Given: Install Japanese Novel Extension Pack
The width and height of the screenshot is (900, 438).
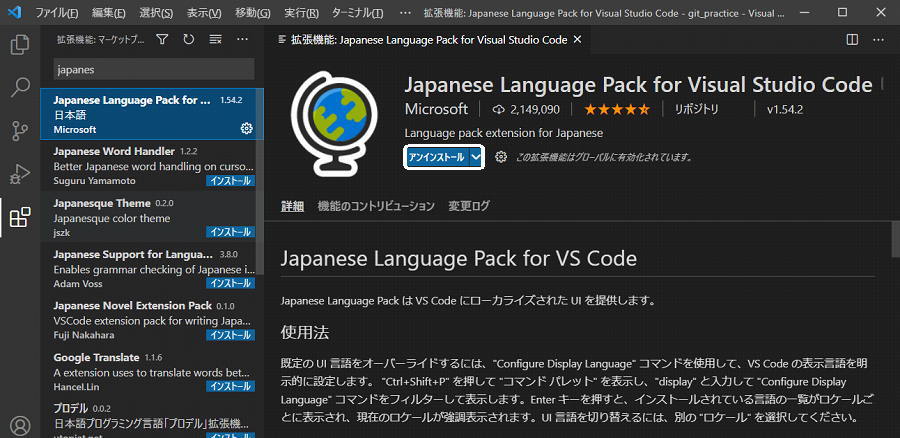Looking at the screenshot, I should pyautogui.click(x=230, y=335).
